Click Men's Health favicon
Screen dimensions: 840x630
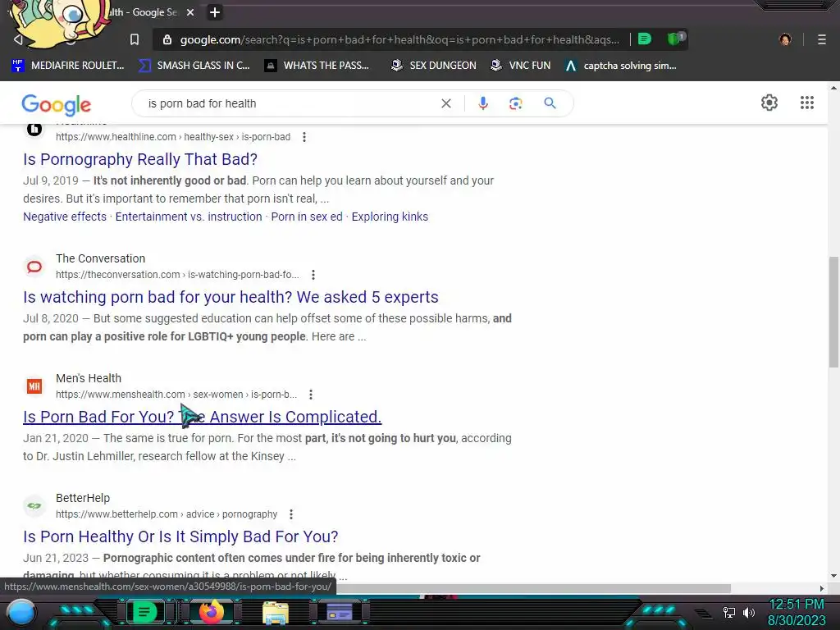point(34,386)
